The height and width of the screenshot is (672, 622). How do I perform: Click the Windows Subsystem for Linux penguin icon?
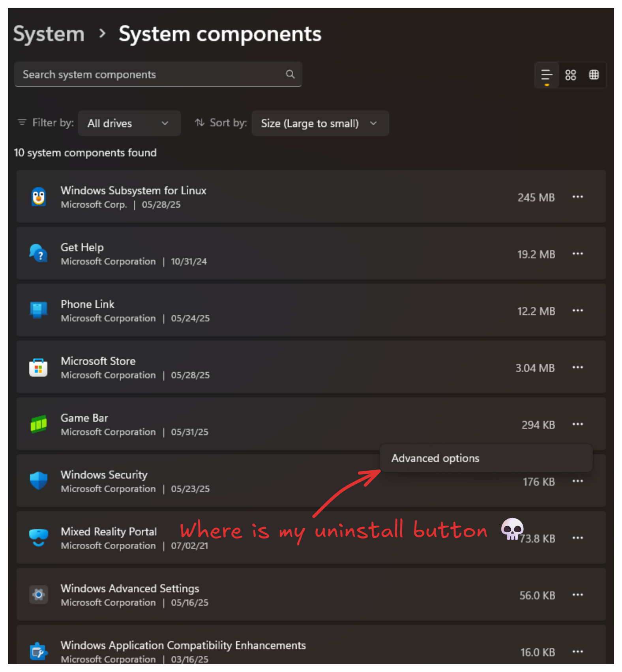coord(39,197)
